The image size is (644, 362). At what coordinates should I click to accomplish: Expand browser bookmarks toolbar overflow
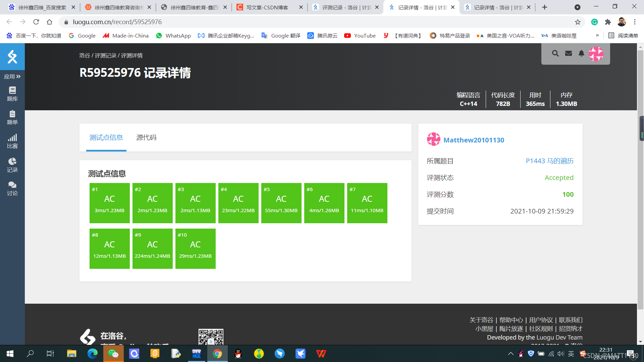[x=597, y=35]
